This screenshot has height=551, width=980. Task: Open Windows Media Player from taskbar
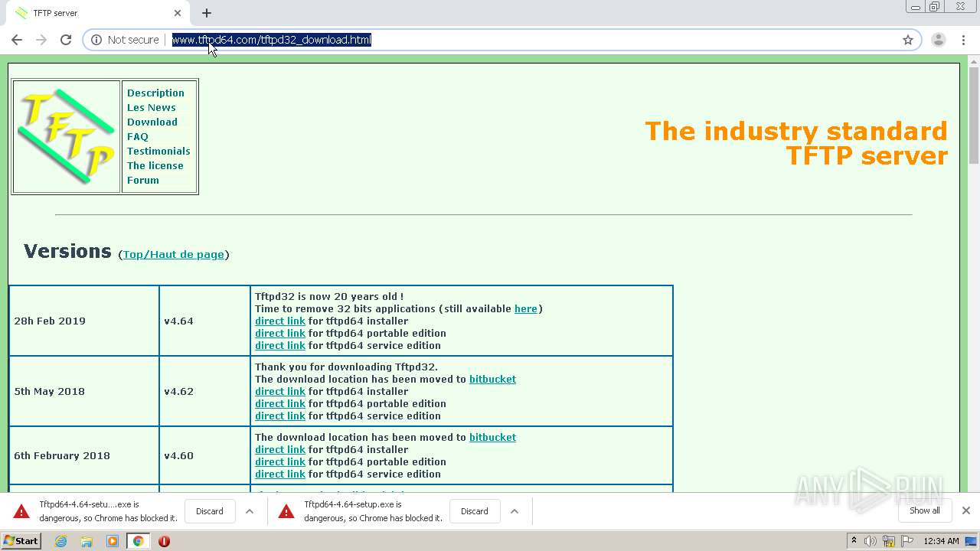113,541
